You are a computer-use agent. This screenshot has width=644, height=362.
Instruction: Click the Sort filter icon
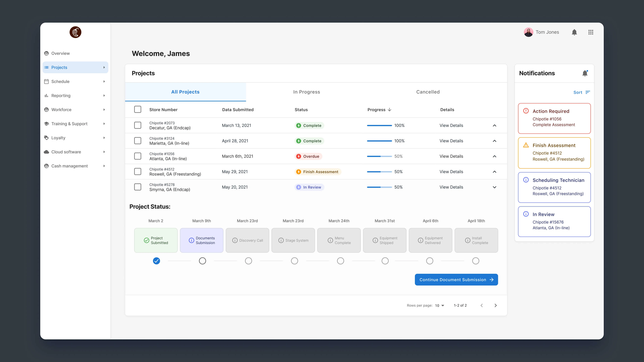tap(588, 93)
